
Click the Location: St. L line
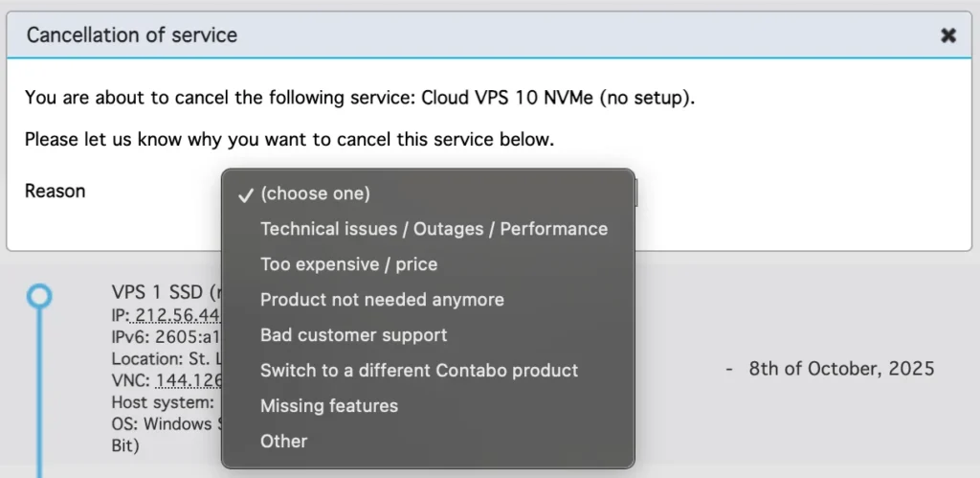coord(165,359)
